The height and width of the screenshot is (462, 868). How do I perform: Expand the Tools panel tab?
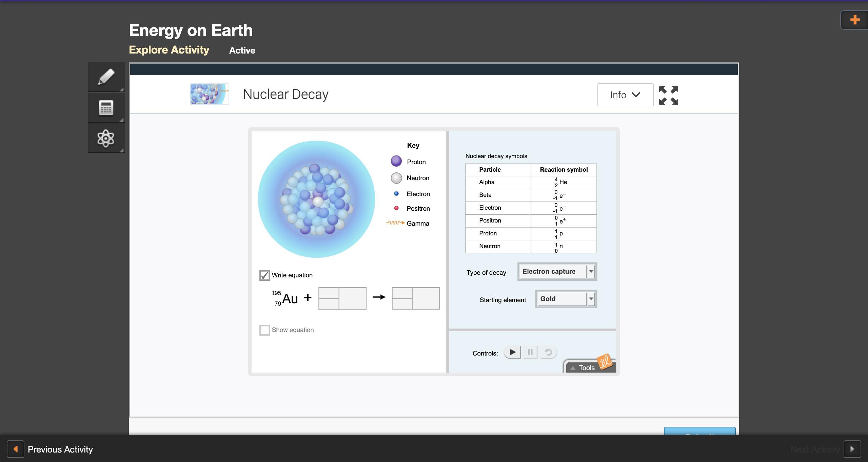(x=587, y=367)
